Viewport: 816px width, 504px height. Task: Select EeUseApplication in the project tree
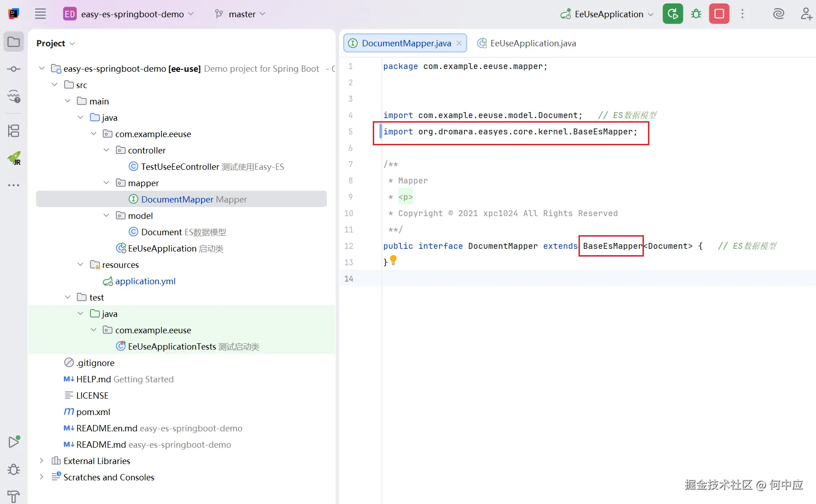tap(162, 248)
